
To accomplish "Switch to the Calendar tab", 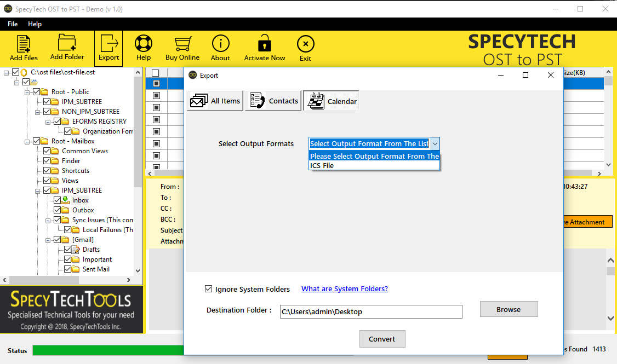I will tap(331, 101).
